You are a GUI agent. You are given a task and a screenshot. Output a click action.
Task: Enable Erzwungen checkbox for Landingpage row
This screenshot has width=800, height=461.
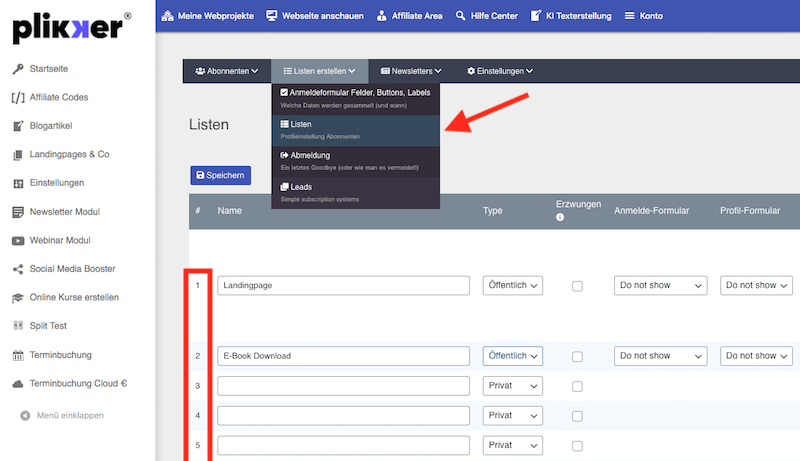577,286
